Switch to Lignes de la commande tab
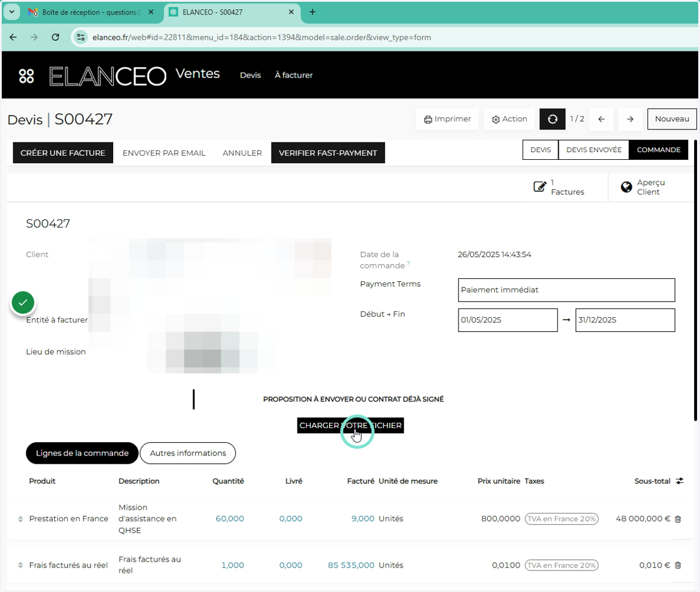This screenshot has height=592, width=700. click(x=82, y=453)
